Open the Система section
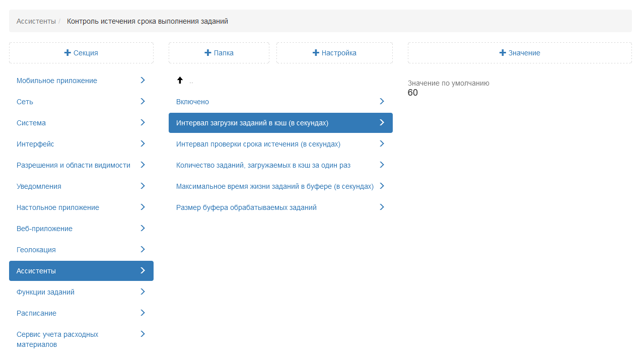The image size is (641, 364). pos(31,123)
